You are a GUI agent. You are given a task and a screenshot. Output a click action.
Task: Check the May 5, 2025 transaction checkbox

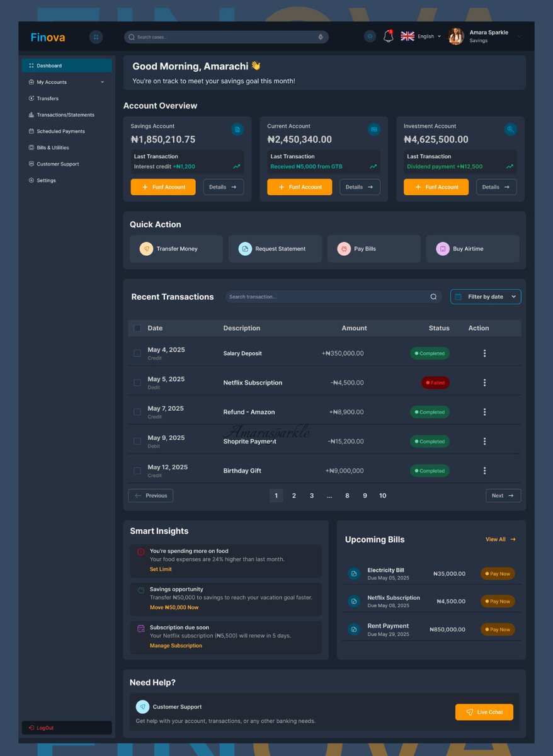coord(137,382)
